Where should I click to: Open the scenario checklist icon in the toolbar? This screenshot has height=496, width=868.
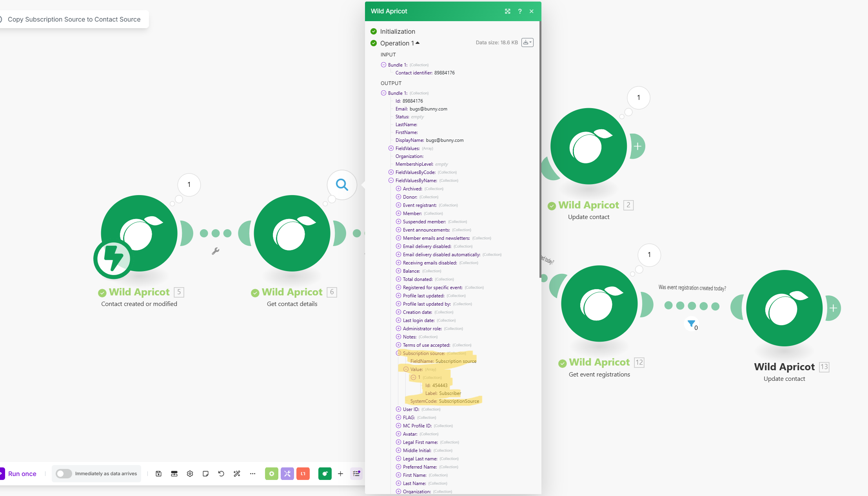pos(356,474)
